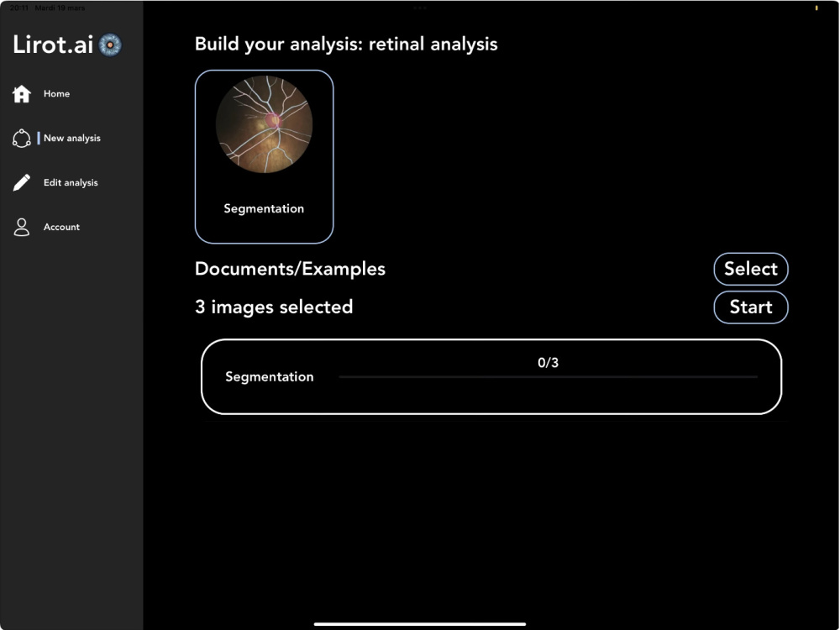The height and width of the screenshot is (630, 840).
Task: Click the Segmentation progress bar
Action: point(548,377)
